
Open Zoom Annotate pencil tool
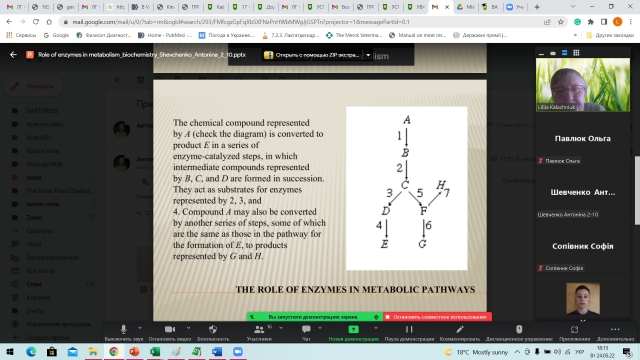tap(460, 332)
